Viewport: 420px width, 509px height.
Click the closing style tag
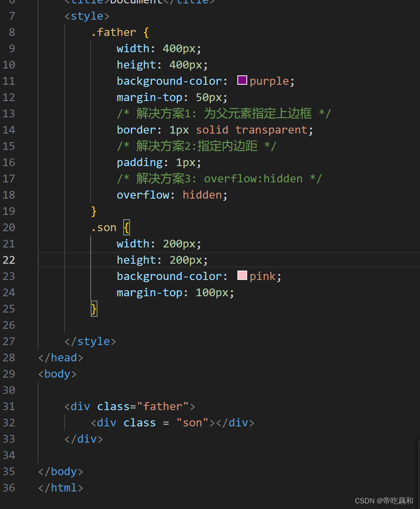point(90,342)
